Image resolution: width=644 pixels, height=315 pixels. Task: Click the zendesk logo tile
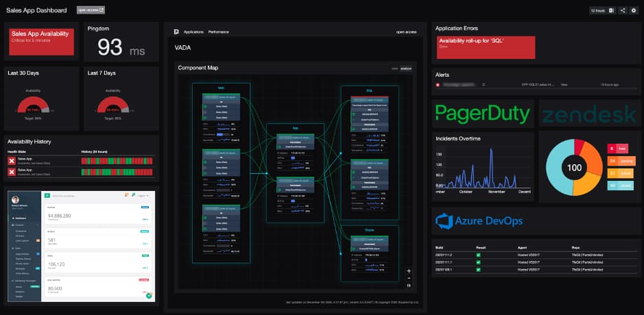590,114
